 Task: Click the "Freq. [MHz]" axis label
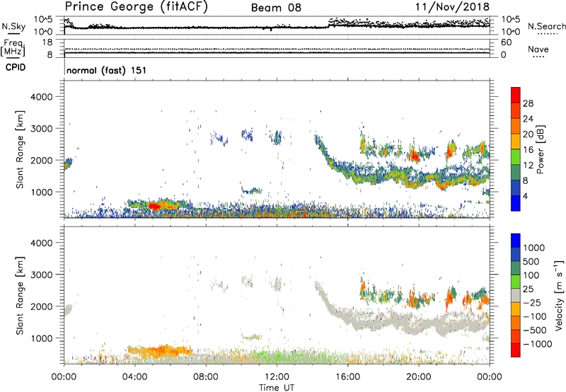click(13, 48)
